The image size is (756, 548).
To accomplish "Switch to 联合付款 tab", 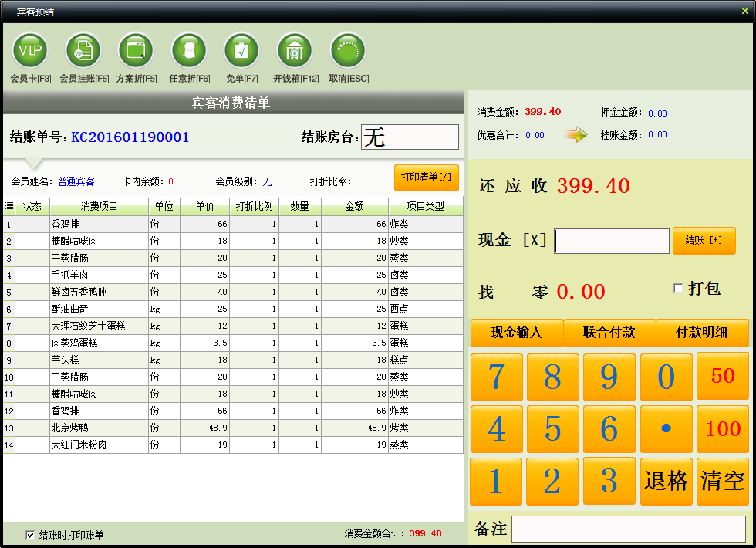I will click(x=609, y=333).
